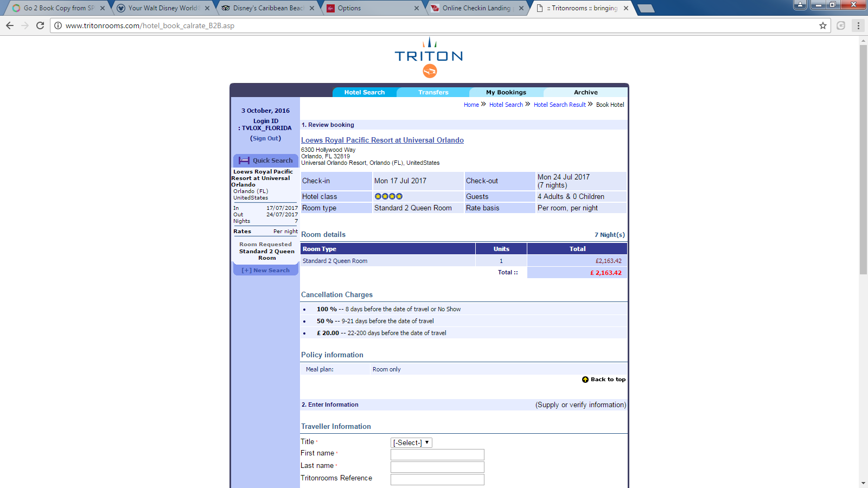This screenshot has height=488, width=868.
Task: Click the check-in date 'Mon 17 Jul 2017'
Action: coord(400,181)
